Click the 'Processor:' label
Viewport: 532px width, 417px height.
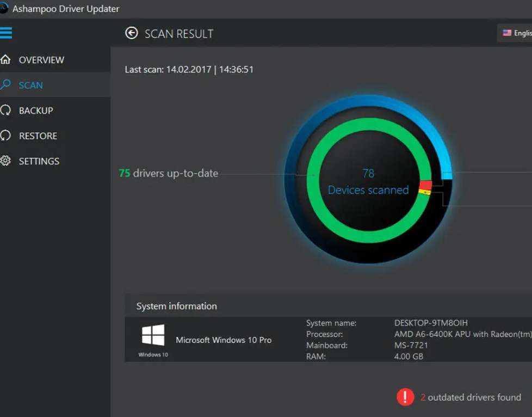click(324, 334)
